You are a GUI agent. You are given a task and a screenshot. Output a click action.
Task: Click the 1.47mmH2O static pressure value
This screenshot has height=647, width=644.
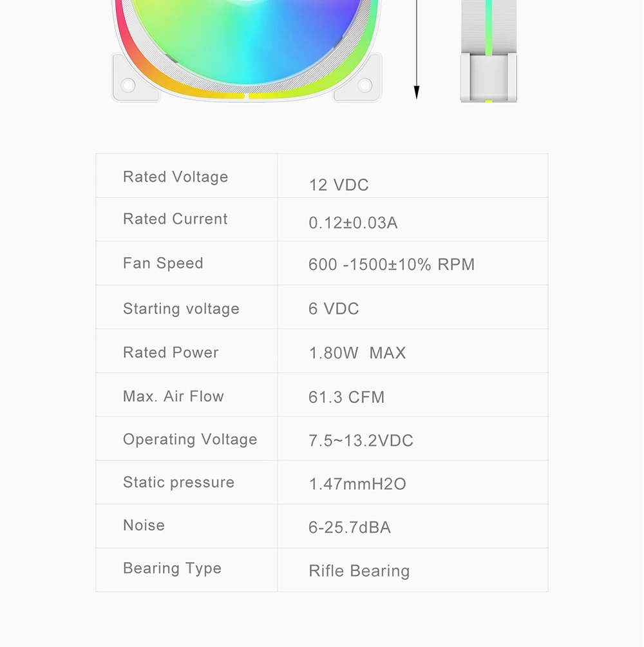(x=357, y=484)
